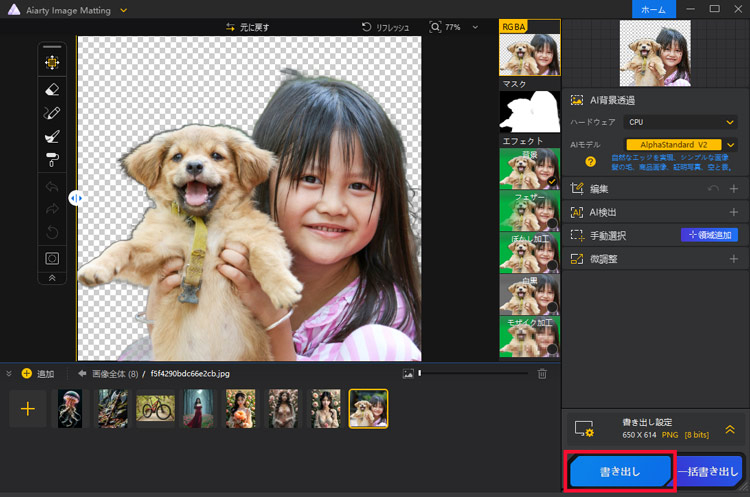
Task: Click the file name f5f4290bdc66e2cb.jpg
Action: (x=190, y=374)
